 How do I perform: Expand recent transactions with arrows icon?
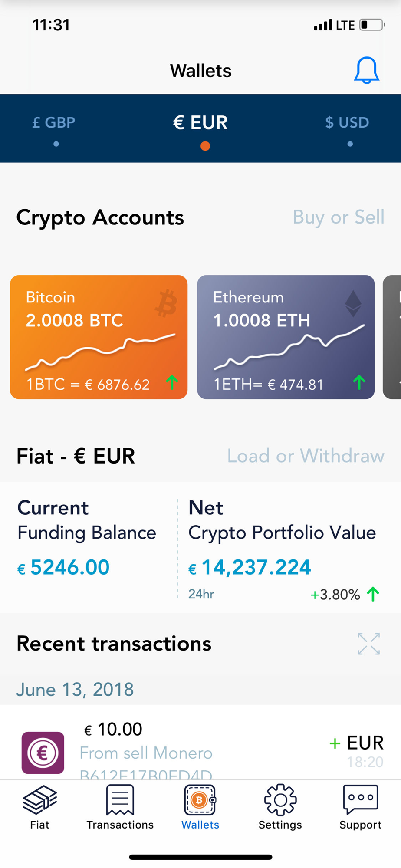(369, 644)
